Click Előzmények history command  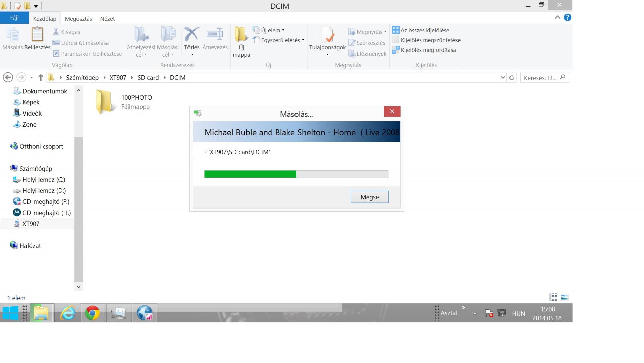(368, 54)
